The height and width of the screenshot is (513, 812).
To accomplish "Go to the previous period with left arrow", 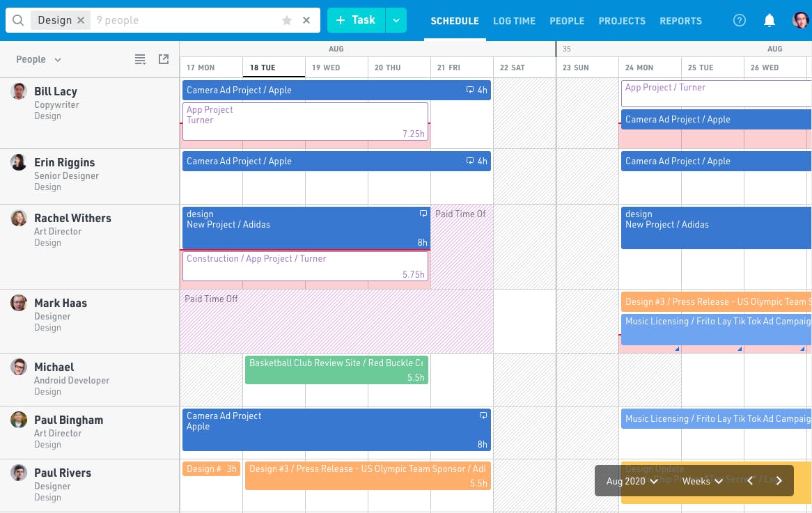I will (750, 481).
